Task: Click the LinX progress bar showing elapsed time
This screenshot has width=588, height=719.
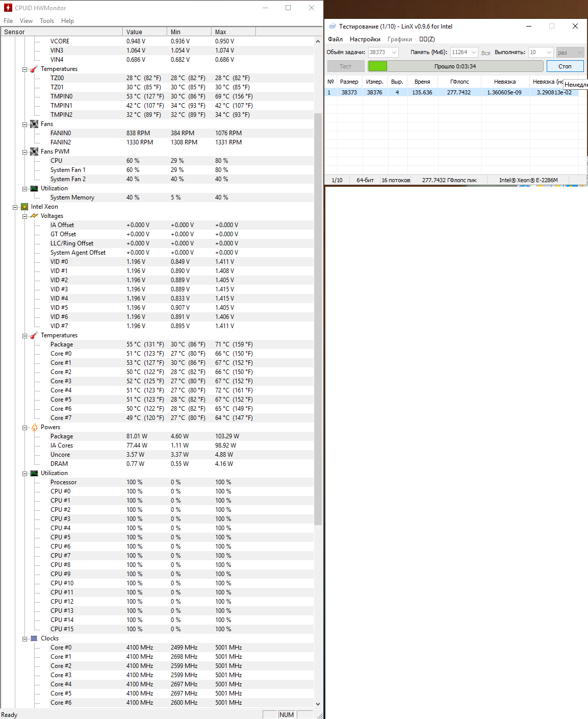Action: (455, 66)
